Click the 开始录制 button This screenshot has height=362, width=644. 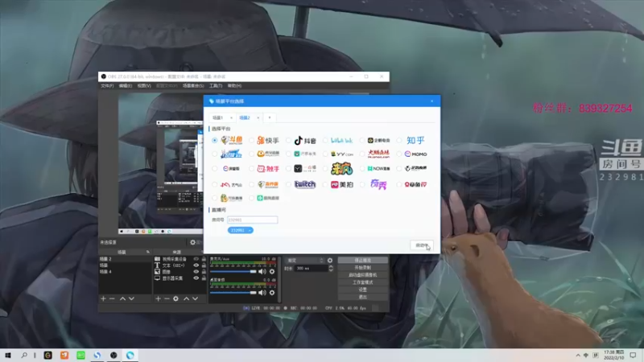tap(363, 268)
